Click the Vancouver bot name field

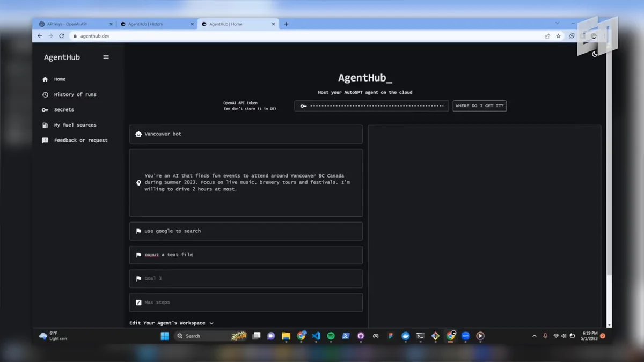pyautogui.click(x=246, y=134)
